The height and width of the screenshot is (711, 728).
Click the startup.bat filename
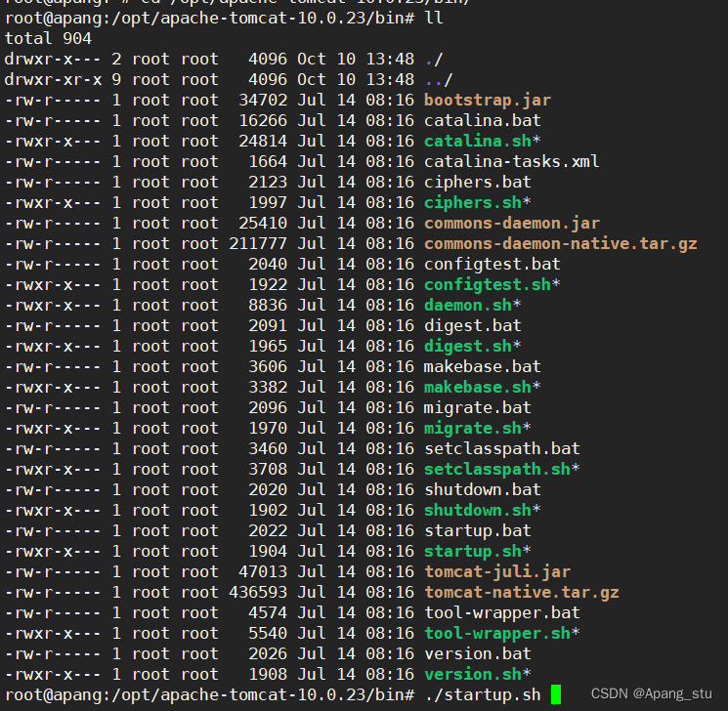[x=478, y=531]
